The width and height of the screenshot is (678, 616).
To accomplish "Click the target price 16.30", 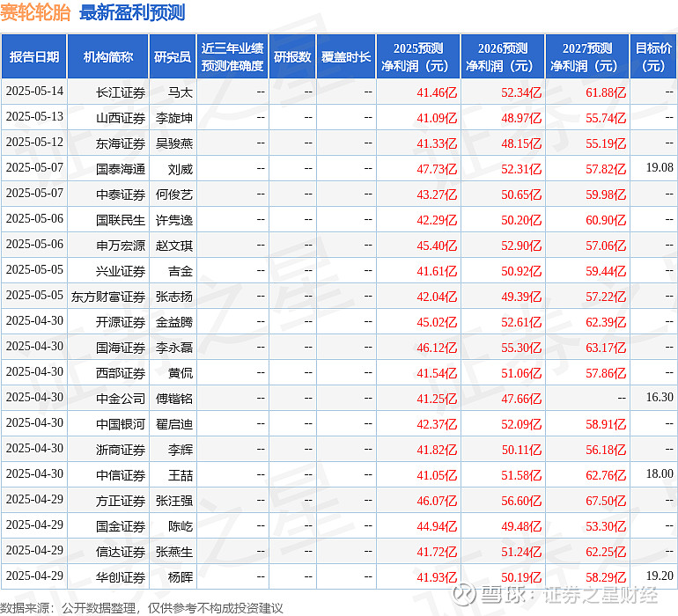I will coord(660,397).
